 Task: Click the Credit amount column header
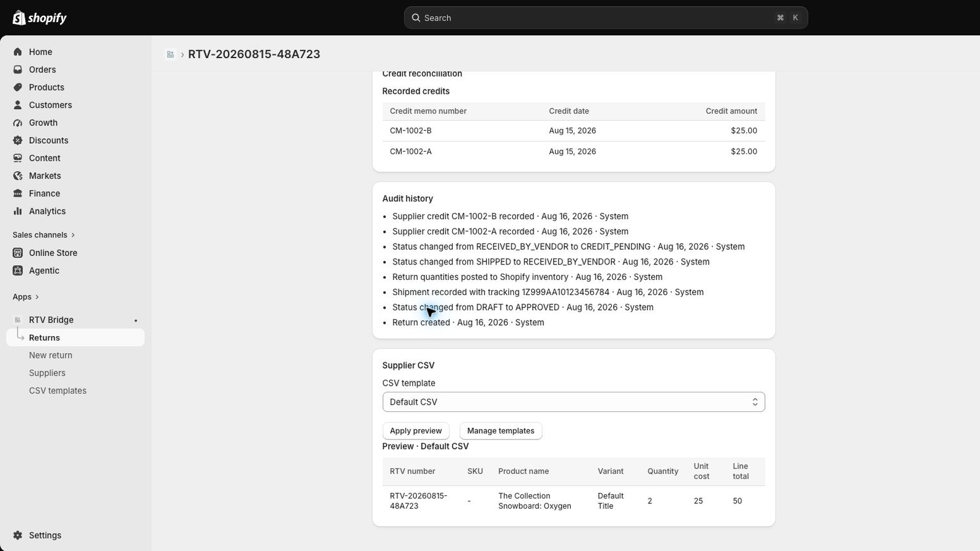(x=731, y=111)
